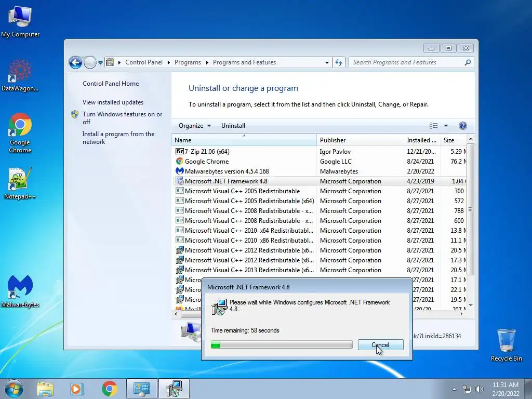Click the horizontal scrollbar right arrow

[461, 314]
